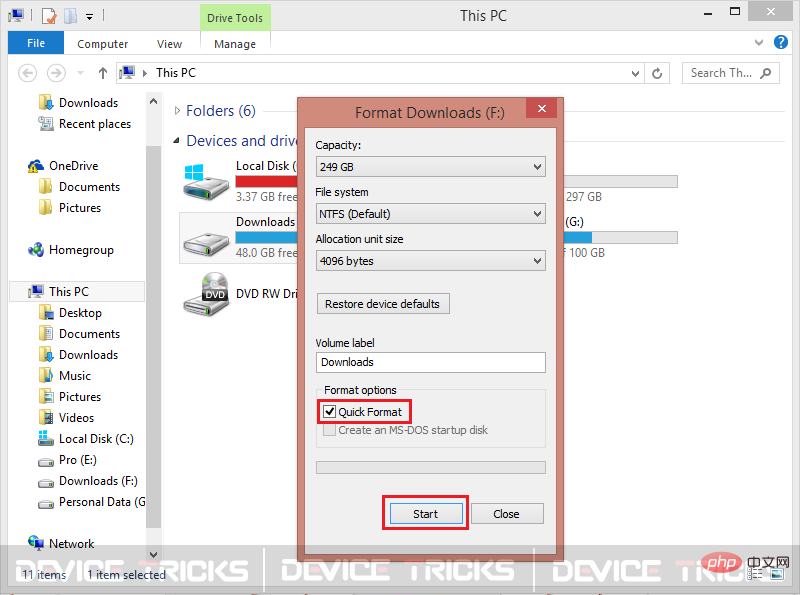The width and height of the screenshot is (800, 595).
Task: Click Close button in Format dialog
Action: tap(507, 514)
